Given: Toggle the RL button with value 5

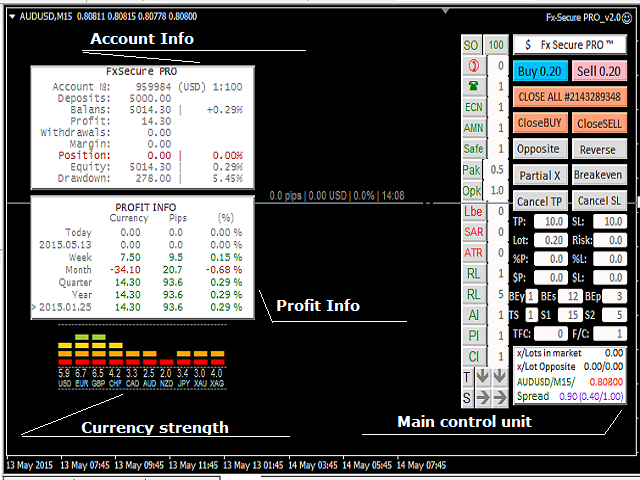Looking at the screenshot, I should pyautogui.click(x=473, y=294).
